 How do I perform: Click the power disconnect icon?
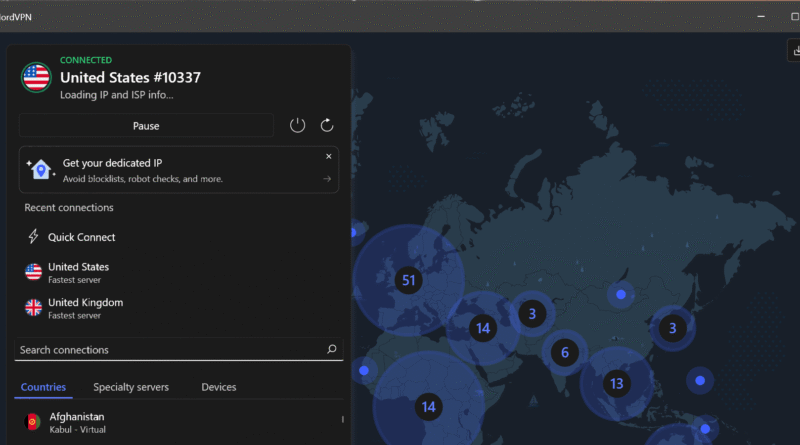click(297, 125)
